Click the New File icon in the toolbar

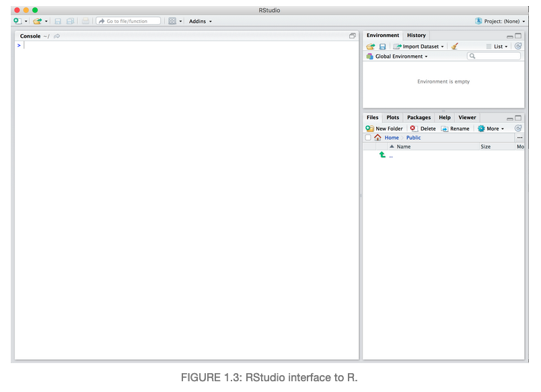[x=17, y=21]
